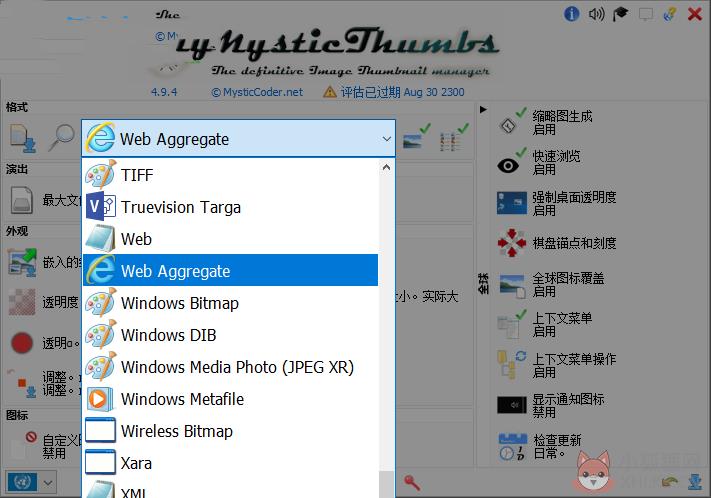Click the embedded thumbnail image icon

coord(22,262)
